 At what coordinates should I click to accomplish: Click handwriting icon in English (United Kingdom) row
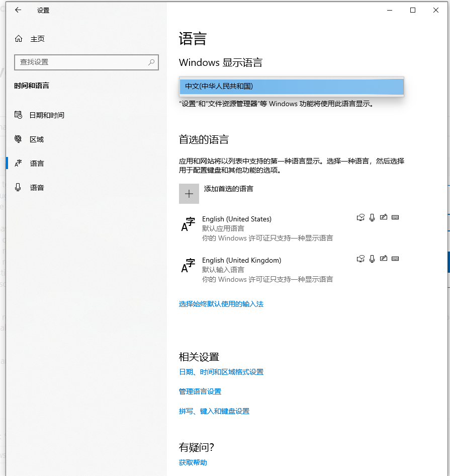click(x=384, y=258)
